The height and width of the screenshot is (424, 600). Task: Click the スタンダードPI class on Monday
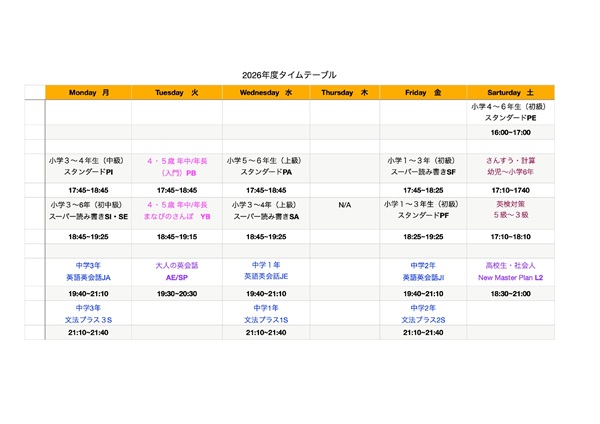pyautogui.click(x=89, y=167)
